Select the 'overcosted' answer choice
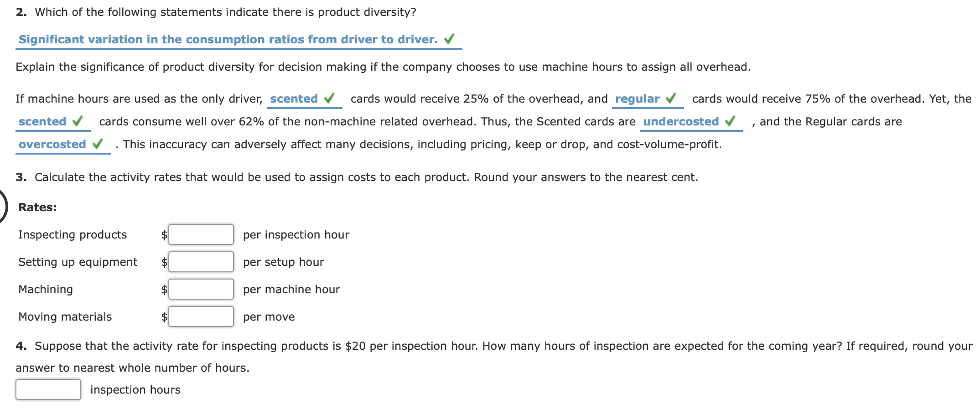This screenshot has width=980, height=410. pyautogui.click(x=51, y=144)
